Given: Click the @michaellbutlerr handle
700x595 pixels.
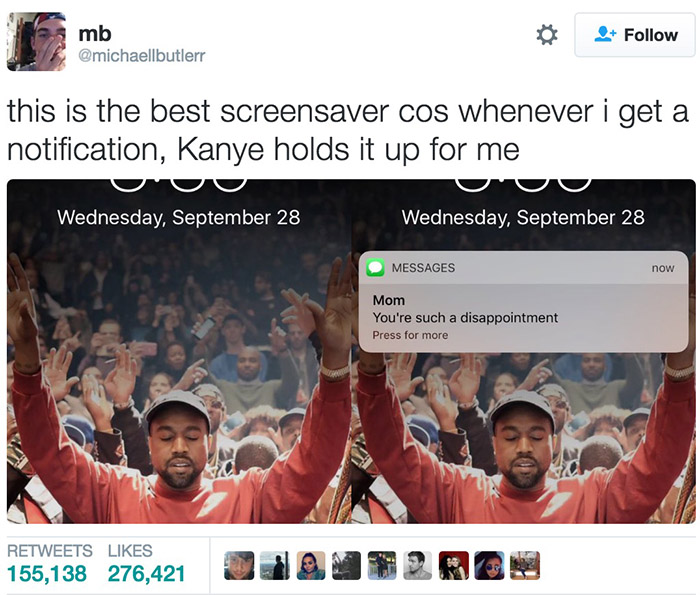Looking at the screenshot, I should point(142,56).
